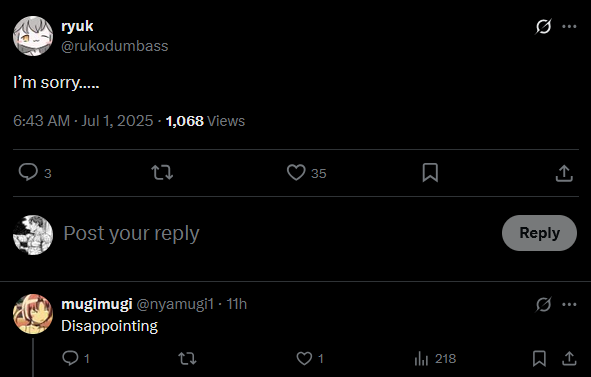This screenshot has width=591, height=377.
Task: Visit @rukodumbass handle link
Action: [115, 46]
